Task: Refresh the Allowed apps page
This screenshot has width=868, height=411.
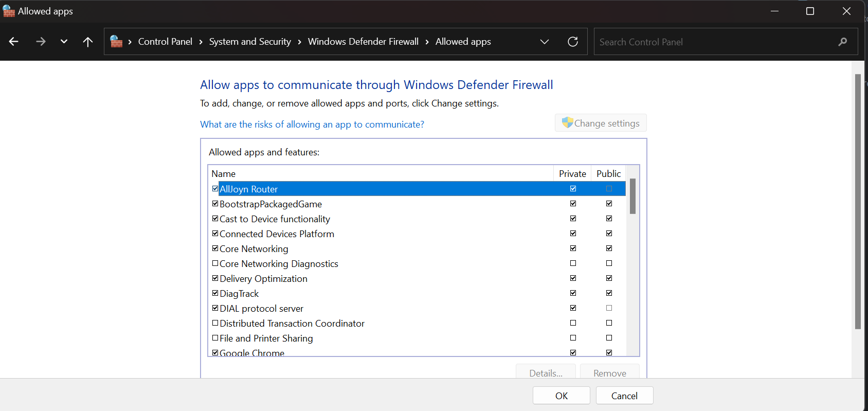Action: pyautogui.click(x=572, y=42)
